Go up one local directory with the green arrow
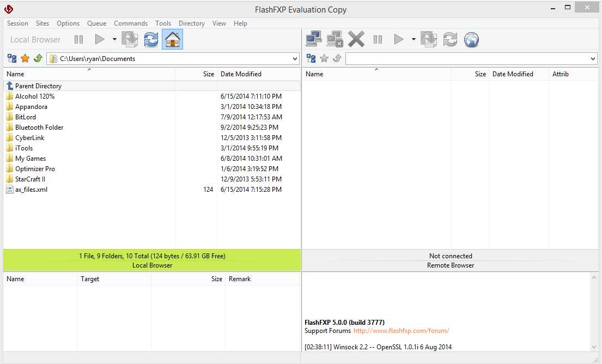This screenshot has width=602, height=364. pyautogui.click(x=38, y=58)
